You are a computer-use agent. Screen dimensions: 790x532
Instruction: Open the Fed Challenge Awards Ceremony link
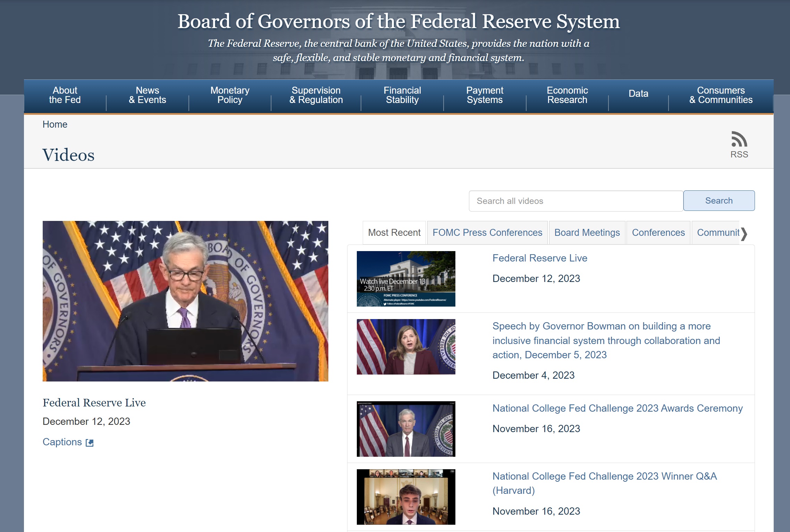tap(617, 409)
